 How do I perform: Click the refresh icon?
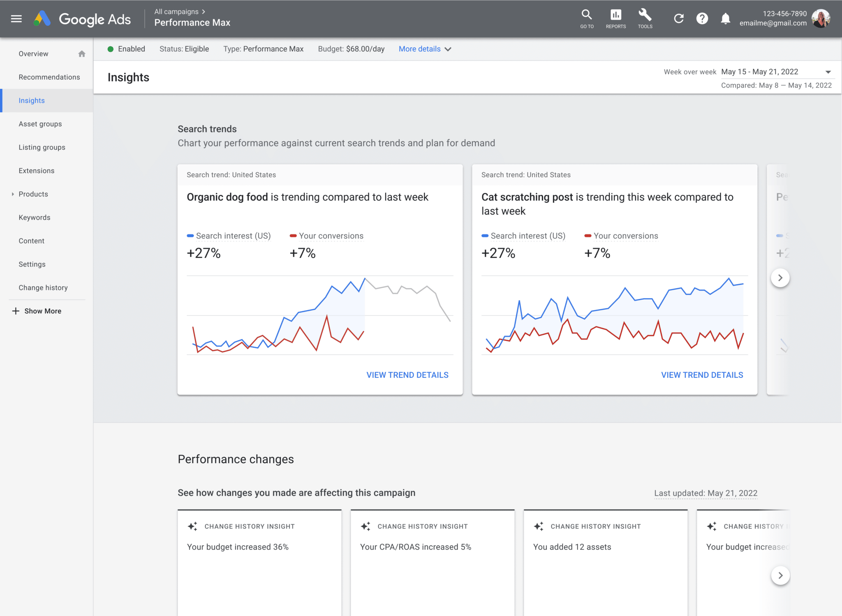click(679, 18)
